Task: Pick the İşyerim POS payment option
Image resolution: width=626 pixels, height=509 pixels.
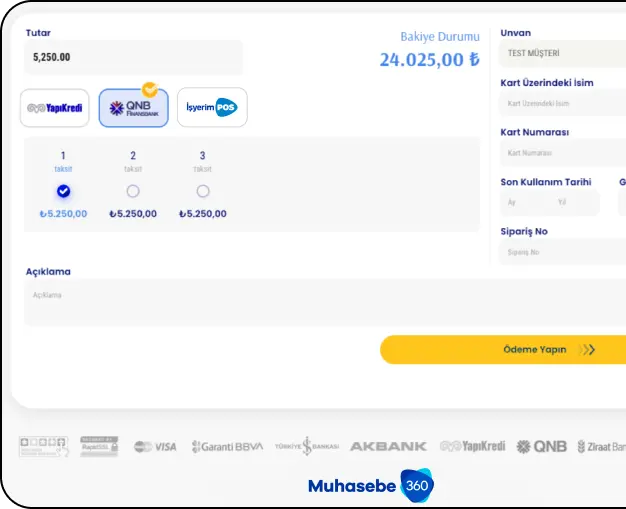Action: click(212, 108)
